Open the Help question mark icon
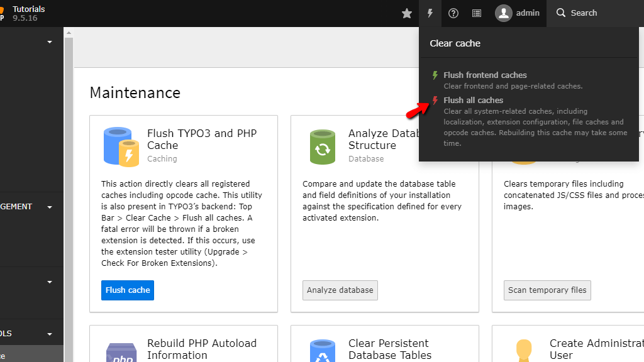Screen dimensions: 644x362 click(453, 13)
